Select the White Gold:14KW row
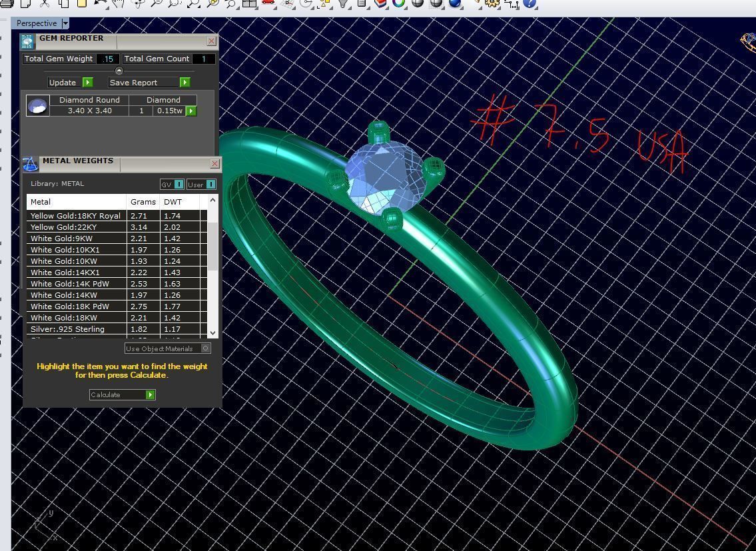Image resolution: width=756 pixels, height=551 pixels. click(117, 294)
